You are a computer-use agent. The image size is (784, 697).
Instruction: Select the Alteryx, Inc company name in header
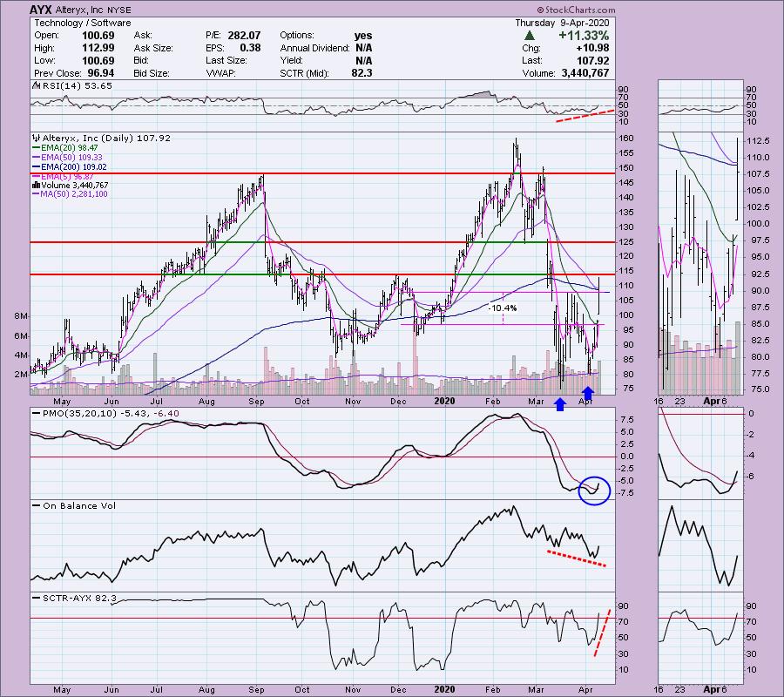(79, 10)
